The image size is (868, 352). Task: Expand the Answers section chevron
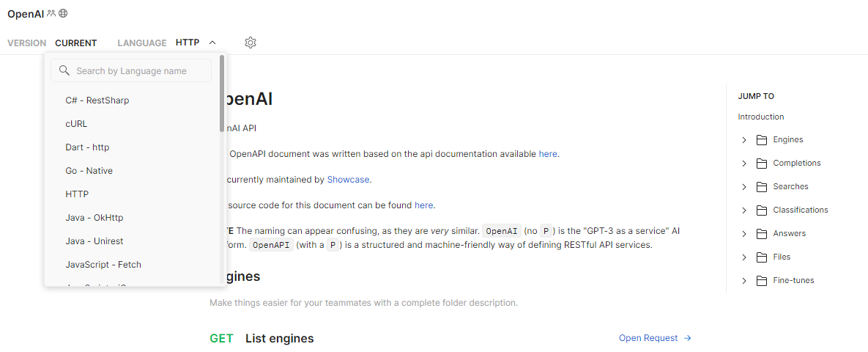pos(744,234)
